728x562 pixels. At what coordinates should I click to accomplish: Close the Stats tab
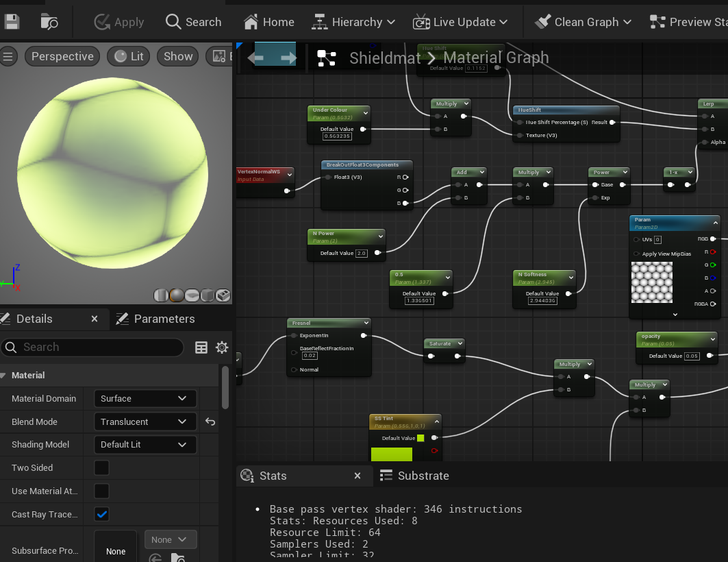[357, 476]
